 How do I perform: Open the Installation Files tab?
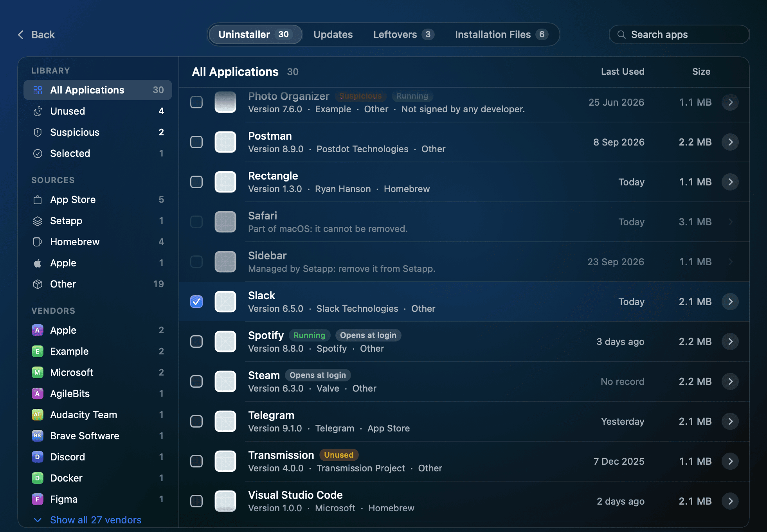click(x=501, y=34)
